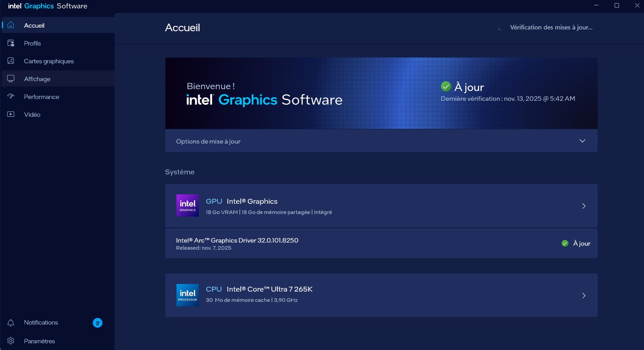Select the Affichage menu label
The image size is (644, 350).
point(37,79)
